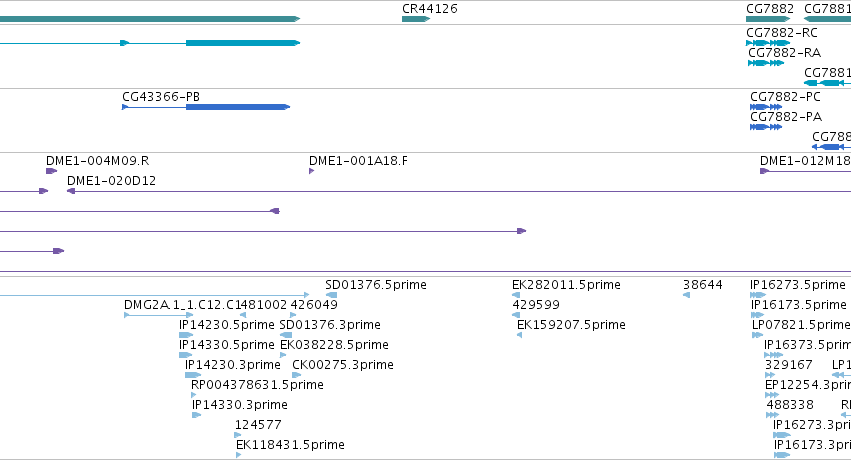Select the CG43366-PB coding sequence
Viewport: 851px width, 460px height.
coord(206,107)
